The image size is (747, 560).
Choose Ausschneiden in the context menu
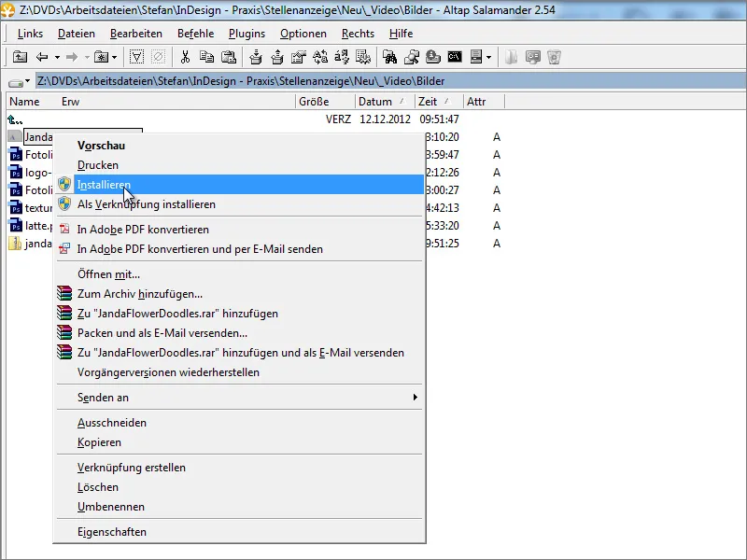(x=239, y=423)
